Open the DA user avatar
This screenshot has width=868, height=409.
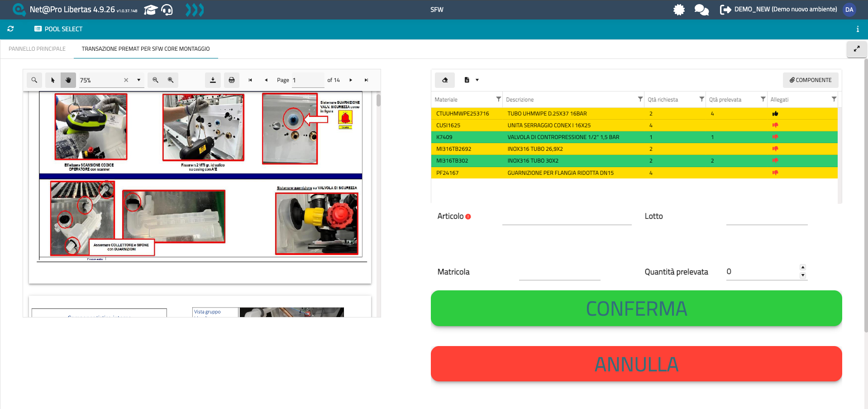pyautogui.click(x=849, y=10)
